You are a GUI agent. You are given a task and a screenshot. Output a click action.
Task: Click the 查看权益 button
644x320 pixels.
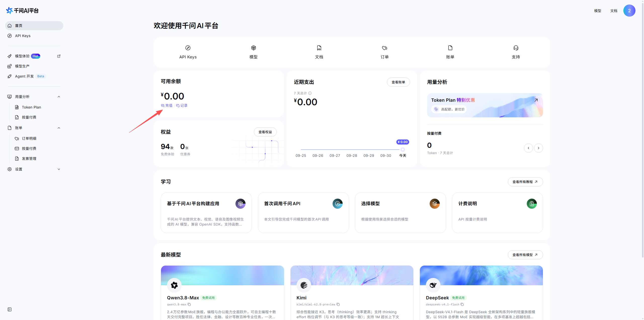(x=265, y=132)
